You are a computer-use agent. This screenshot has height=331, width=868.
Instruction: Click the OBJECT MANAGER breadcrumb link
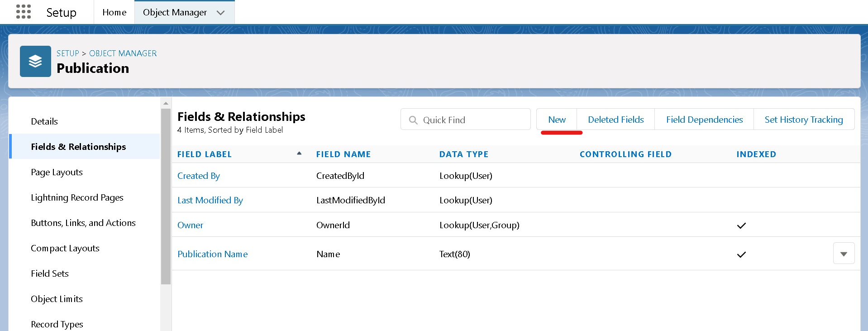[123, 53]
